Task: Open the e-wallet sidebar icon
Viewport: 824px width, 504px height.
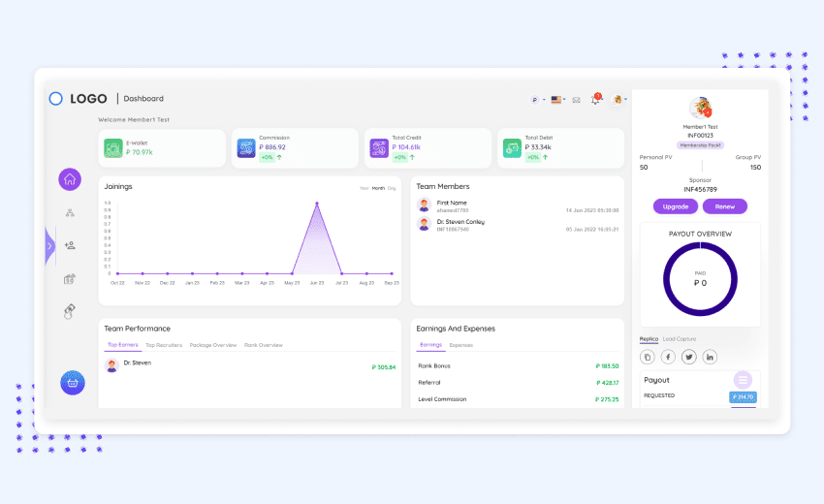Action: (x=70, y=278)
